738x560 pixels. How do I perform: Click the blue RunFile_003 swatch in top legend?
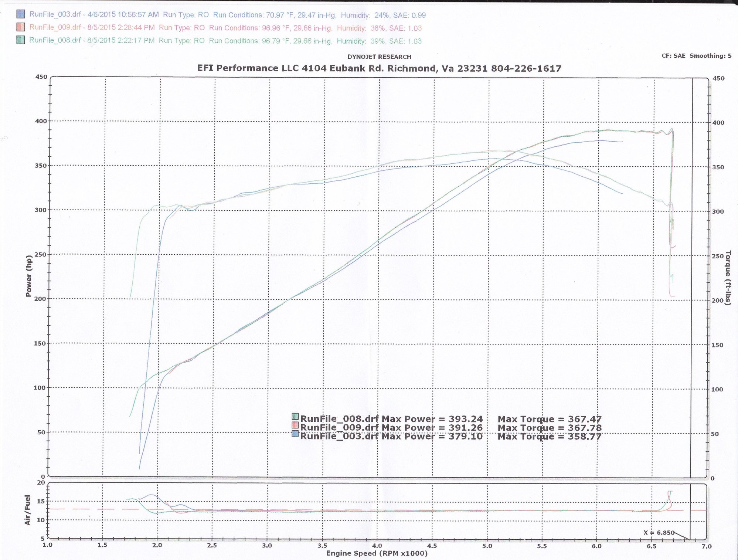[x=21, y=14]
